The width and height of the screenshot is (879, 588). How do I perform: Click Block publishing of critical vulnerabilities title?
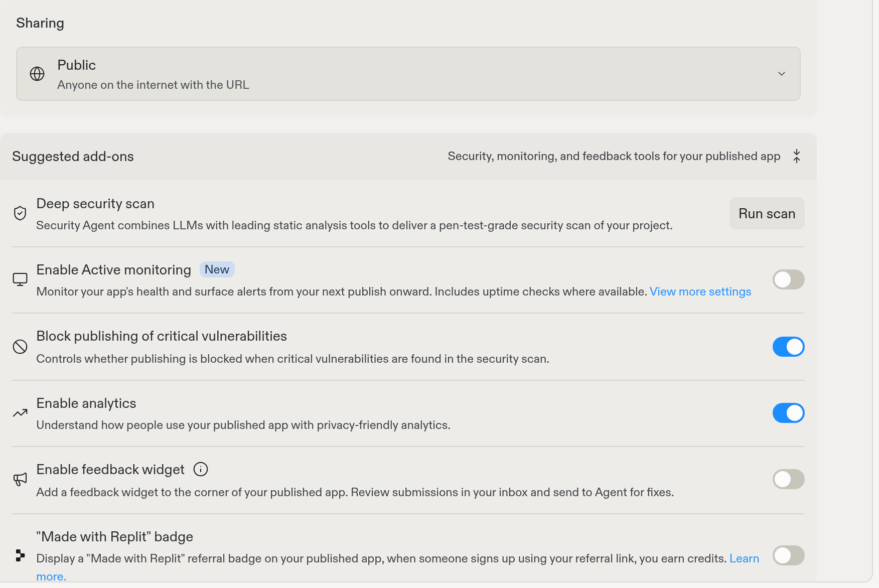(162, 336)
